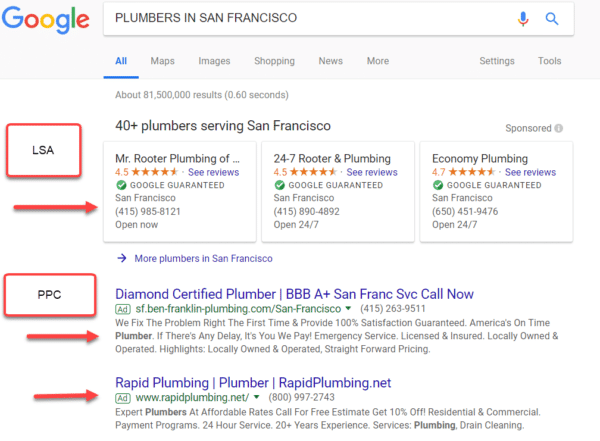Click Open 24/7 under Economy Plumbing
This screenshot has width=600, height=441.
(454, 225)
